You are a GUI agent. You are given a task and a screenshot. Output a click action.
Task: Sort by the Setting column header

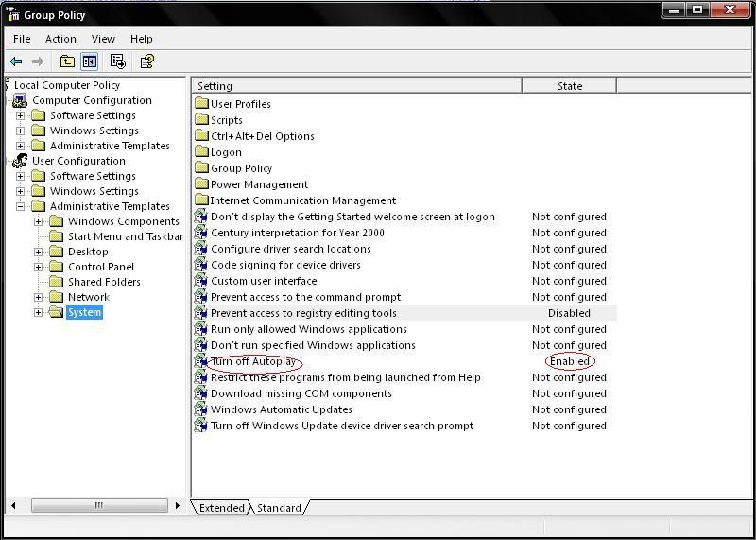[357, 86]
